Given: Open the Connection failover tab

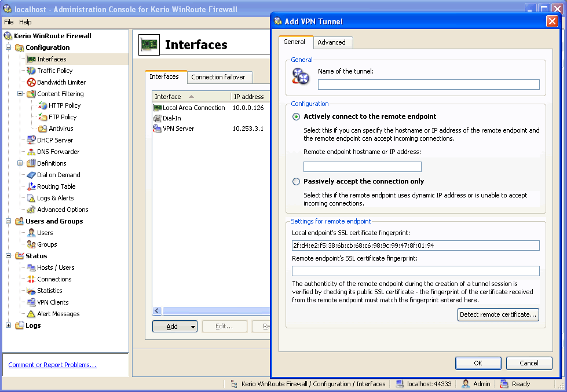Looking at the screenshot, I should point(218,77).
